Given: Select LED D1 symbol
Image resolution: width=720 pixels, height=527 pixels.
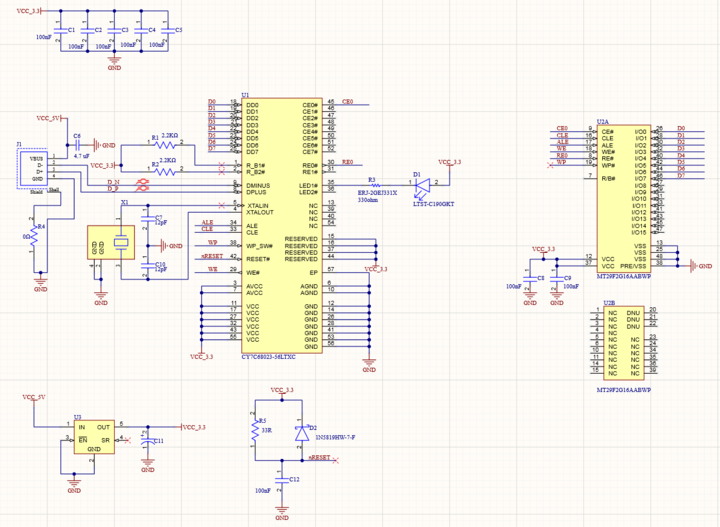Looking at the screenshot, I should click(423, 185).
